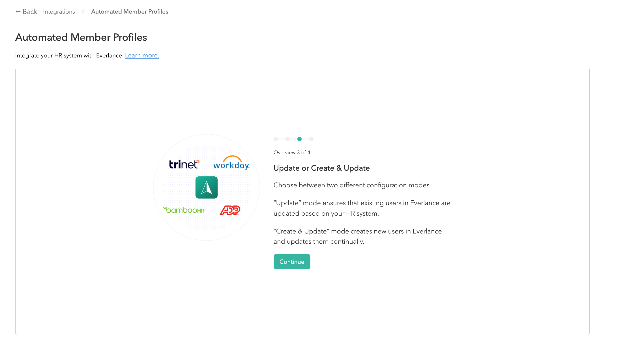Jump to the first overview step dot
Screen dimensions: 644x360
(276, 139)
